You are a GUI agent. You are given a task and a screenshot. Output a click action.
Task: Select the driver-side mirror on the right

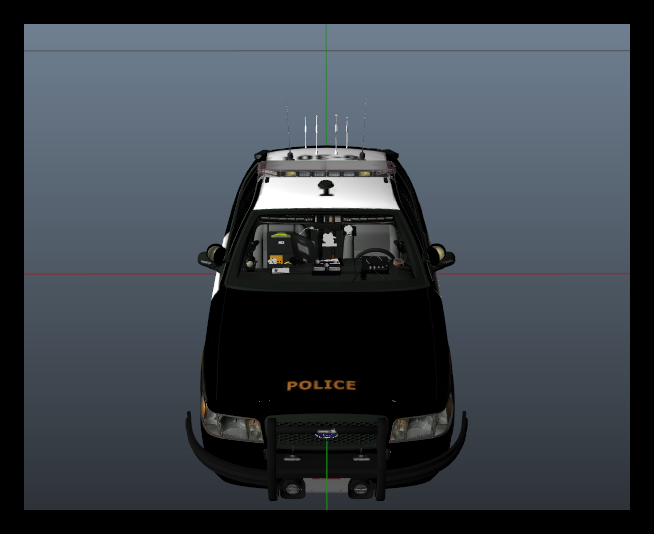click(x=441, y=257)
